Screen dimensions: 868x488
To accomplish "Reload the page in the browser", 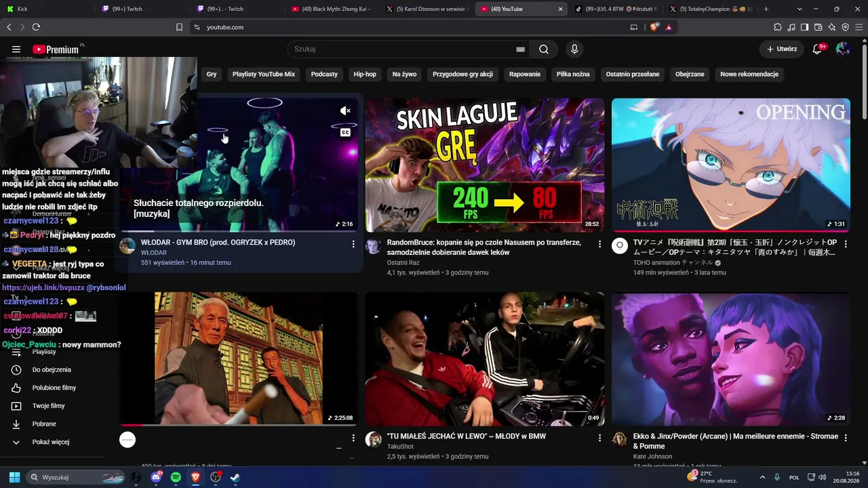I will coord(36,27).
